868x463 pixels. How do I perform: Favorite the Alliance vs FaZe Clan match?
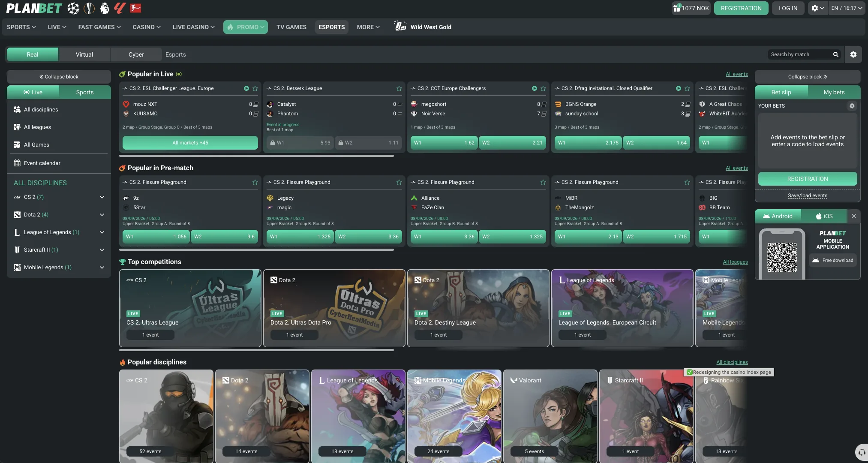pos(543,182)
